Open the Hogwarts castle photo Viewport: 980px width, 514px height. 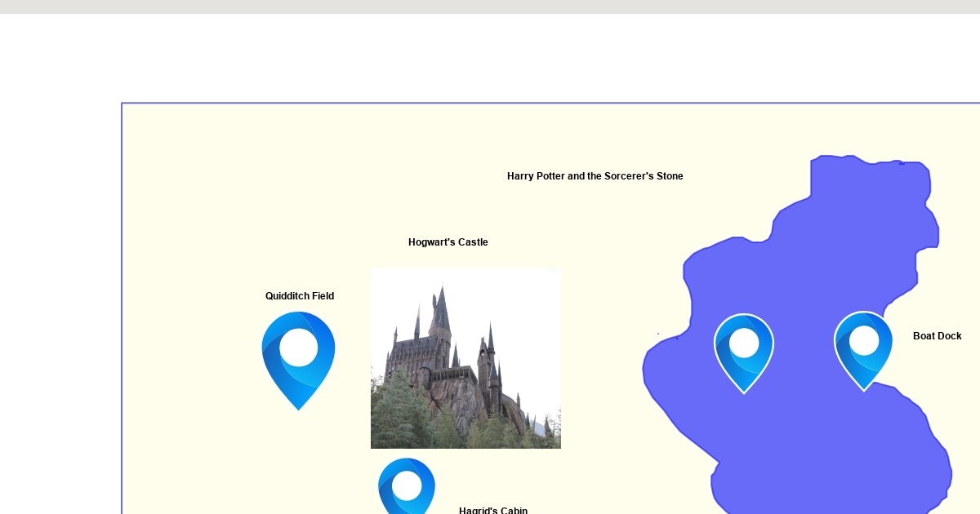465,359
